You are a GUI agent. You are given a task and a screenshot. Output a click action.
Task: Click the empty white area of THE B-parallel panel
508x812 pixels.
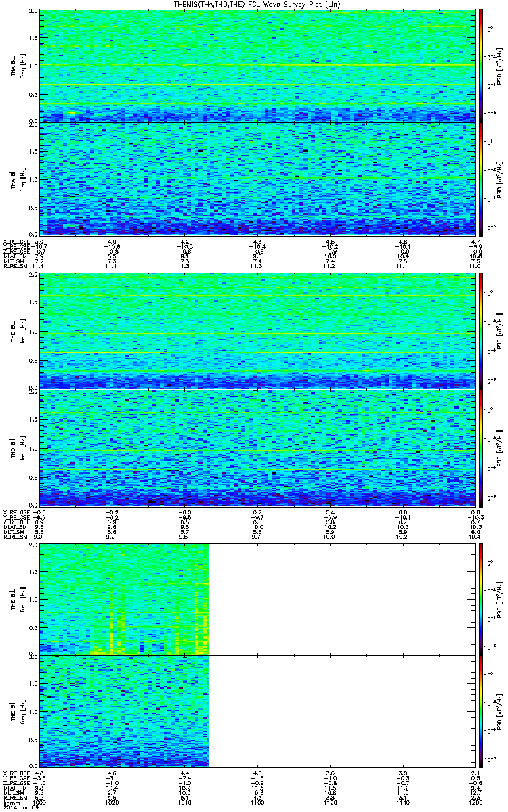(x=342, y=710)
